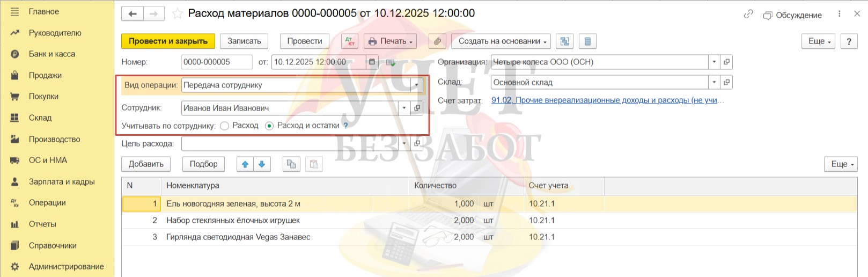
Task: Open the calendar date picker
Action: coord(372,62)
